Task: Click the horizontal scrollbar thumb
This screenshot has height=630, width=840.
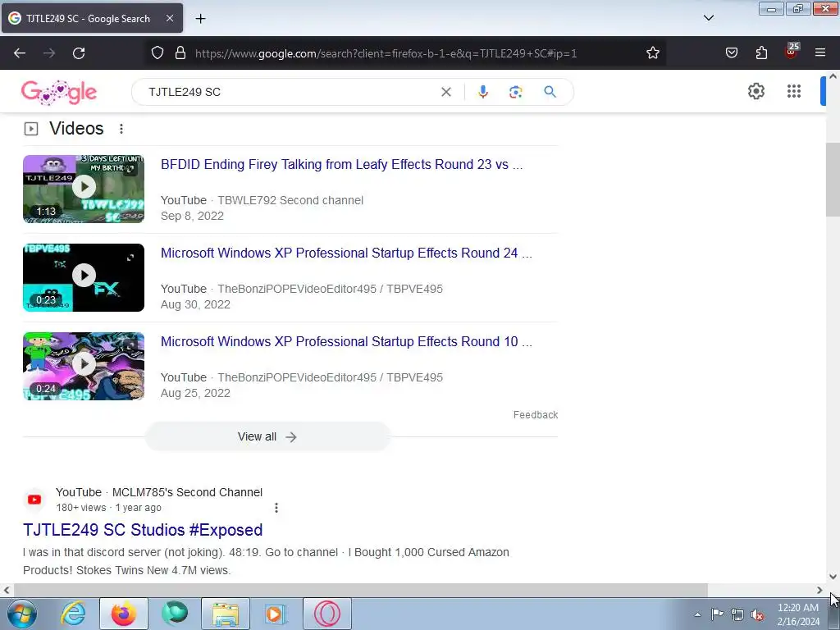Action: 361,591
